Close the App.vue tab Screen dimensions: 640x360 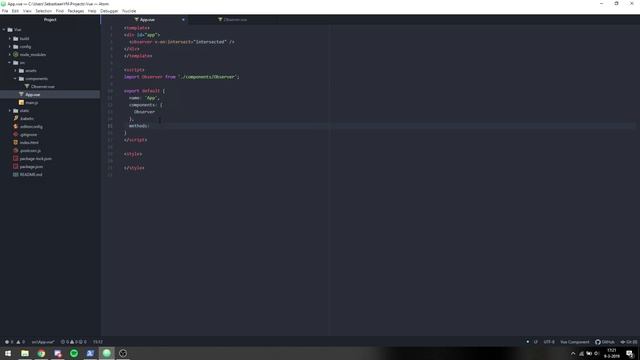(x=183, y=20)
